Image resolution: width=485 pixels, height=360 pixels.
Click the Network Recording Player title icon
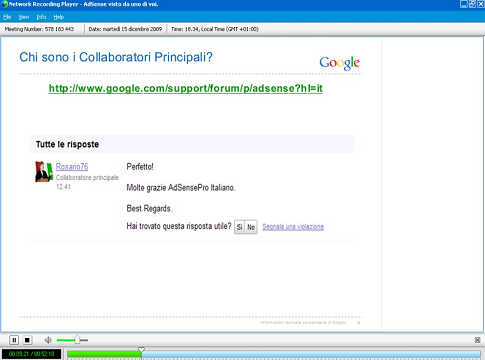click(x=4, y=4)
